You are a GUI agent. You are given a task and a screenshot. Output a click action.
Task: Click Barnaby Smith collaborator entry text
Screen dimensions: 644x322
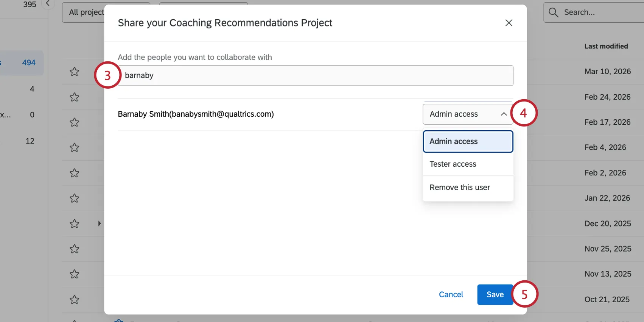point(196,114)
